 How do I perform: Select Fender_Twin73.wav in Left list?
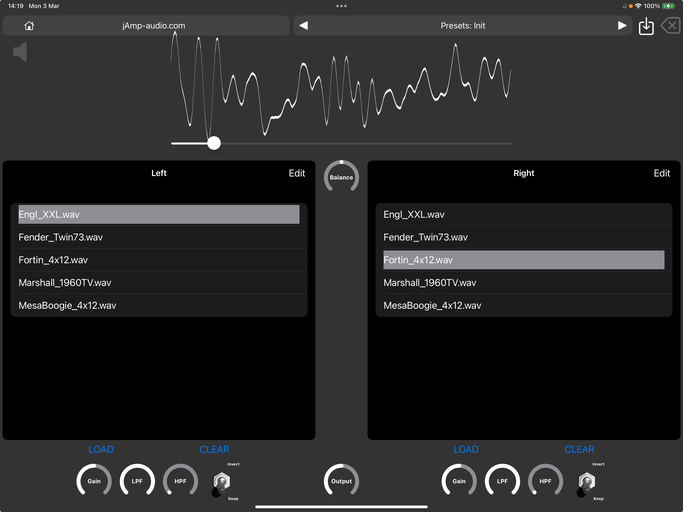pyautogui.click(x=159, y=237)
